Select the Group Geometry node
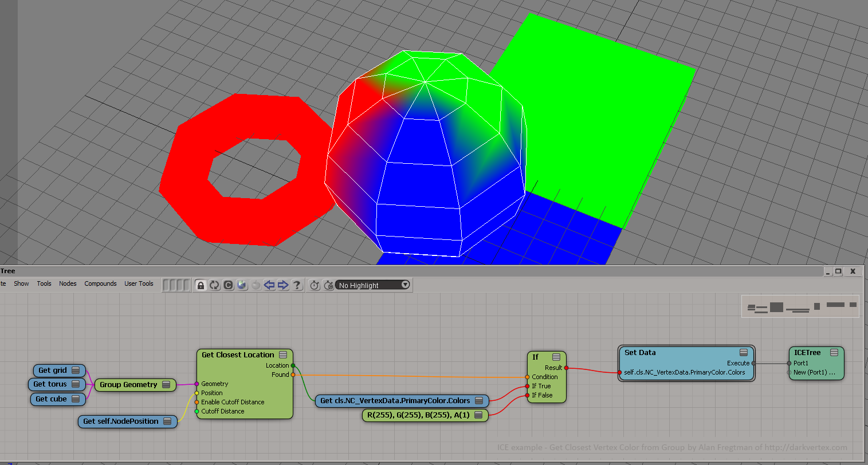Viewport: 868px width, 465px height. tap(128, 385)
